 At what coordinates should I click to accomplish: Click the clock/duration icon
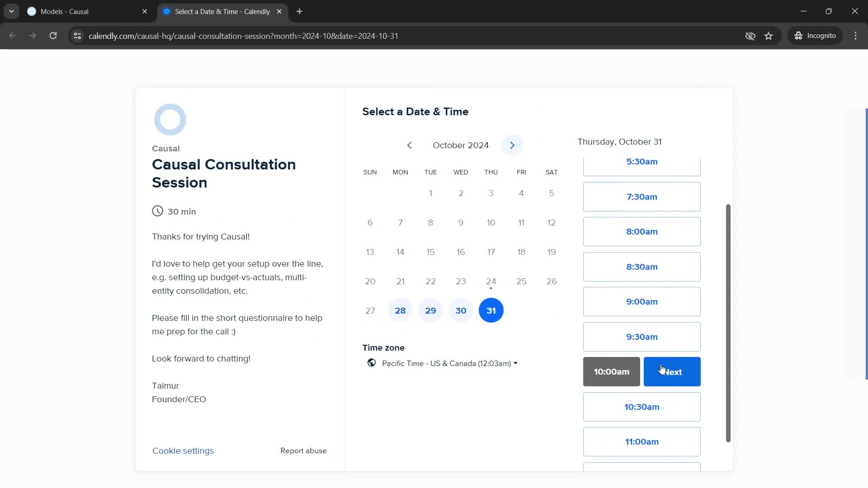(157, 211)
